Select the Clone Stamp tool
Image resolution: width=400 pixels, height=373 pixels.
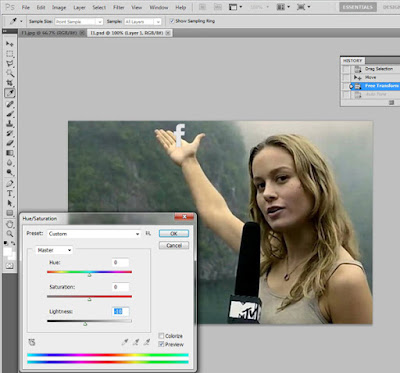(10, 124)
